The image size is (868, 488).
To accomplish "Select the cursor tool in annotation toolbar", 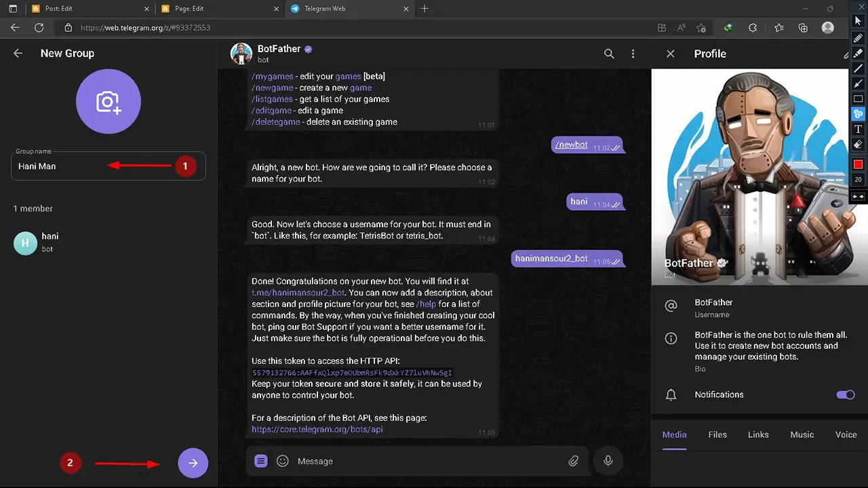I will [x=858, y=21].
